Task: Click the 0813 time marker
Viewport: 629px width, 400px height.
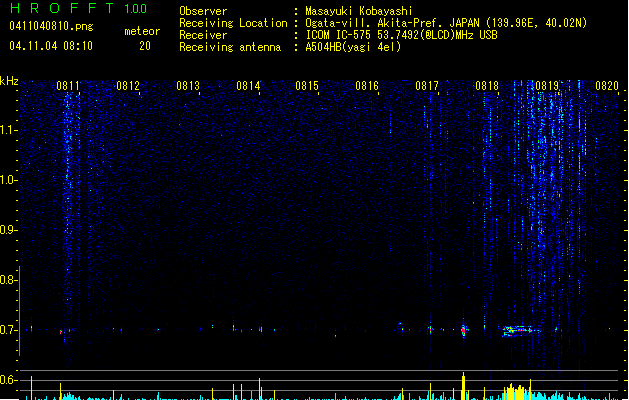Action: coord(188,86)
